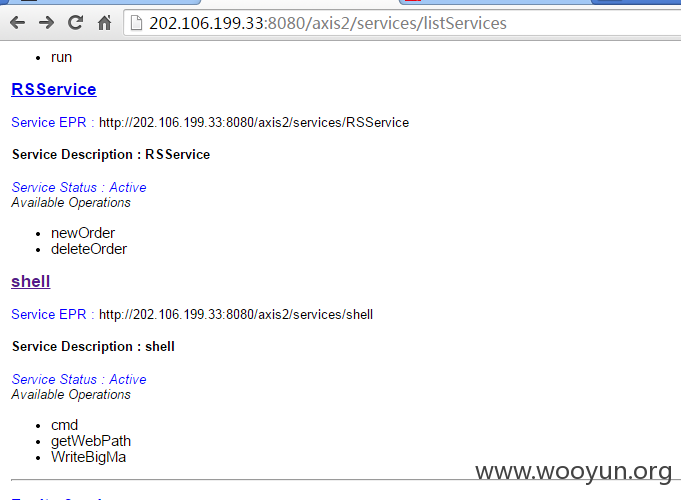
Task: Go forward to next page
Action: (46, 23)
